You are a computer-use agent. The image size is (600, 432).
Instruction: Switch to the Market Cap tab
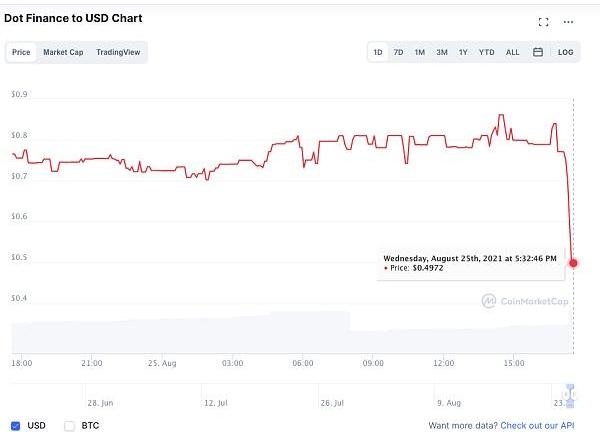coord(63,52)
